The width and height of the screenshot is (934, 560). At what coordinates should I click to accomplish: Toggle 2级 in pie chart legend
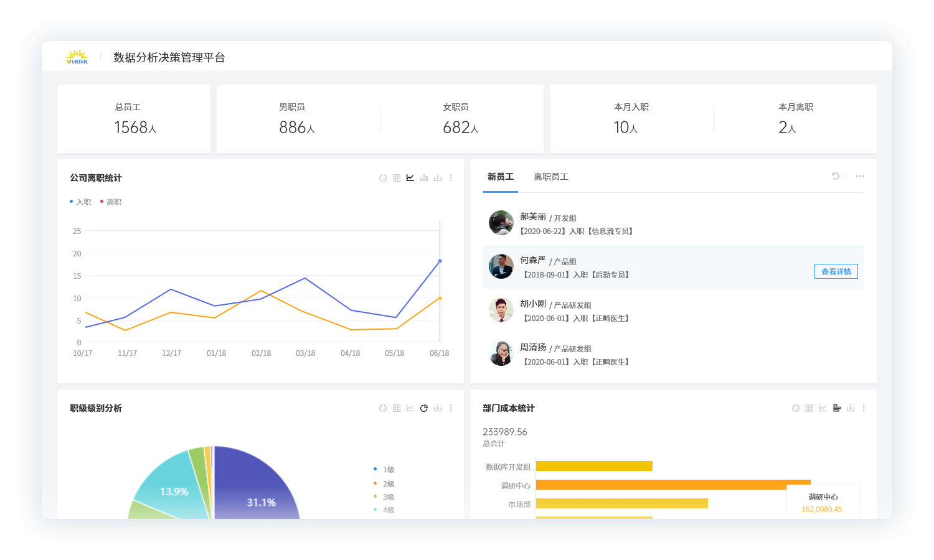coord(384,483)
